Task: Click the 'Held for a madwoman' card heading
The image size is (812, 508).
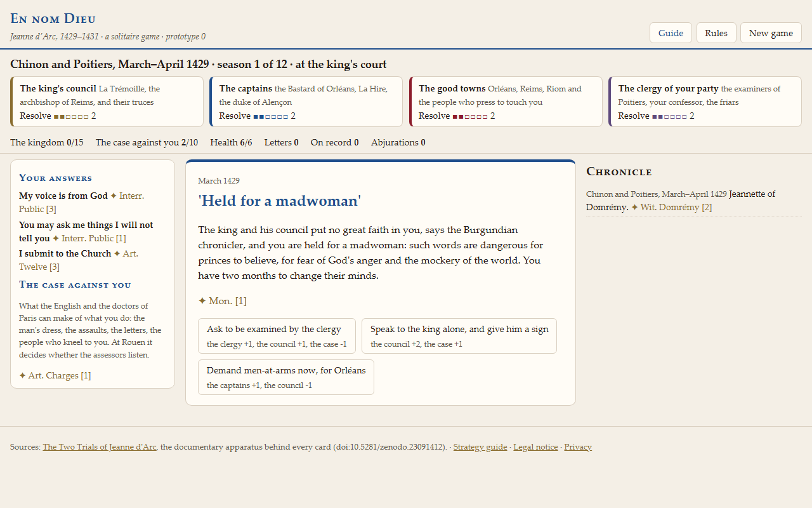Action: (280, 201)
